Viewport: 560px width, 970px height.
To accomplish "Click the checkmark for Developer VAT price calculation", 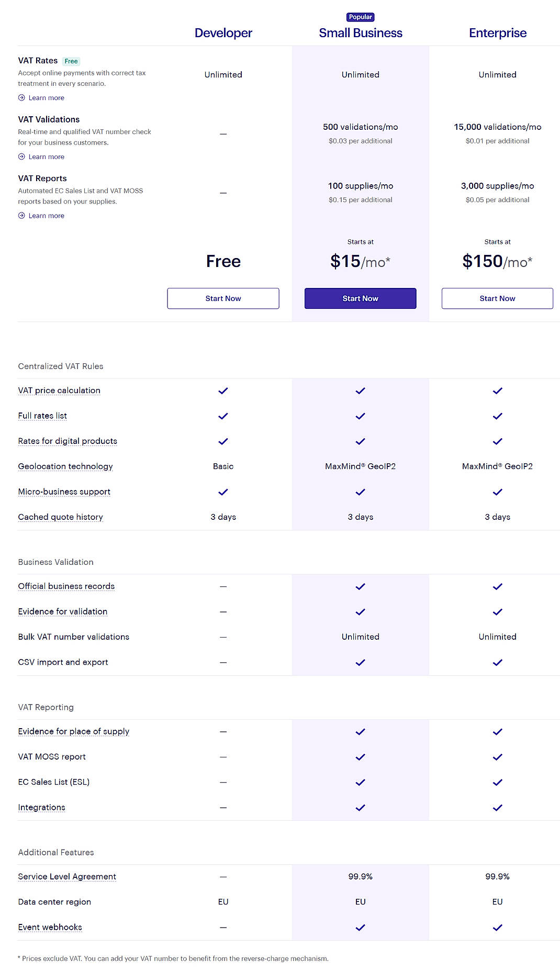I will [x=223, y=391].
